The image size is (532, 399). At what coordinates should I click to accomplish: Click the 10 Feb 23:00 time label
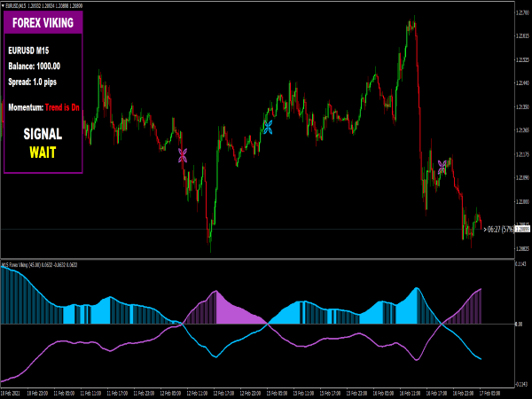pos(37,393)
